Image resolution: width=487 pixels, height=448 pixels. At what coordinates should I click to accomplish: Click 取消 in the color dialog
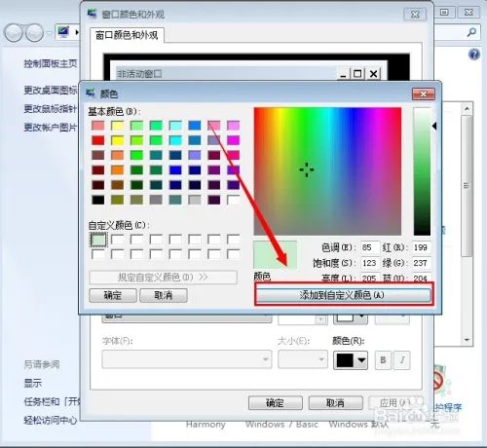point(164,295)
